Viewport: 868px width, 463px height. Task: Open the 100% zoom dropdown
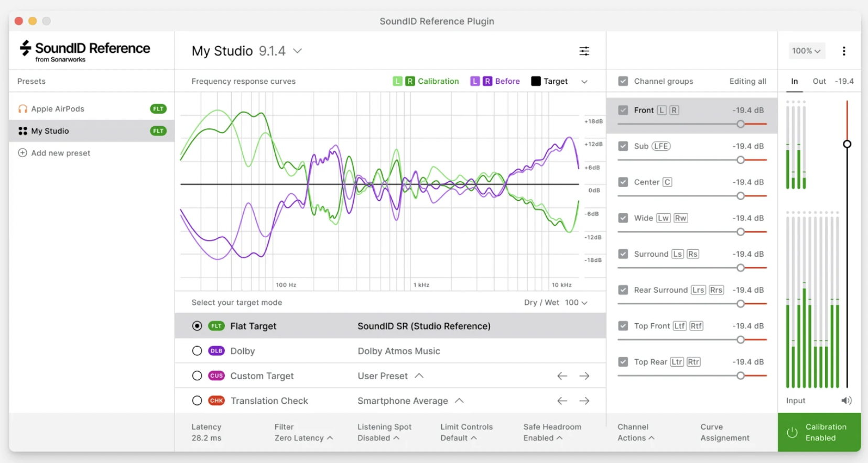click(806, 51)
